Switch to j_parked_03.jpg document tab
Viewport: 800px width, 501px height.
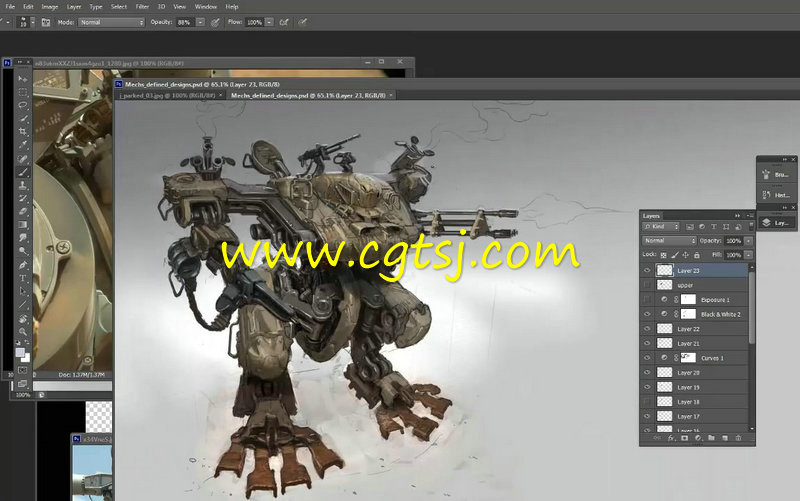tap(167, 95)
